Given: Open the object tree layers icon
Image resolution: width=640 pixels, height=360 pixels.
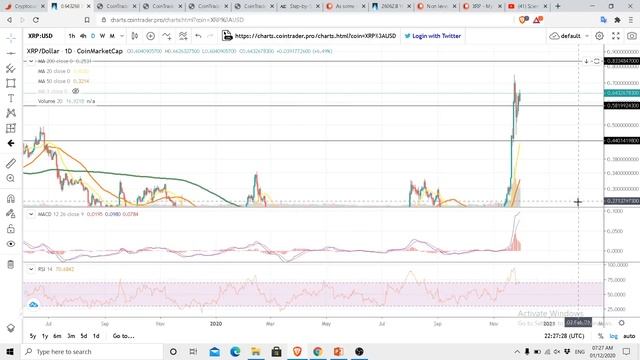Looking at the screenshot, I should 11,328.
